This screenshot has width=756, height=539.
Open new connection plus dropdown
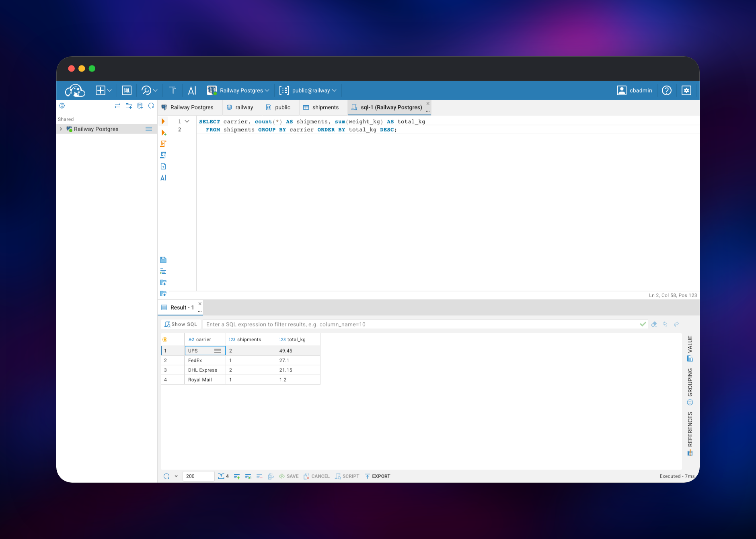click(x=103, y=90)
